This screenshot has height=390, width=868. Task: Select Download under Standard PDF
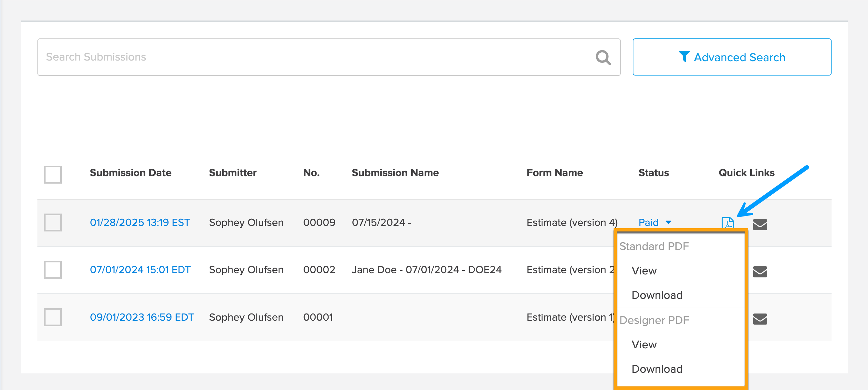pos(657,295)
